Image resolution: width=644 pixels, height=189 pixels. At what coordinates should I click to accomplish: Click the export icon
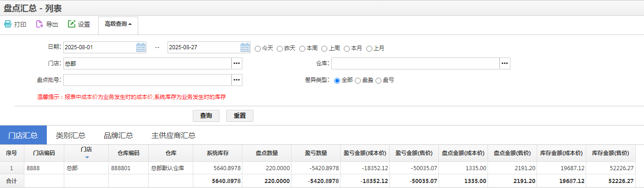39,24
